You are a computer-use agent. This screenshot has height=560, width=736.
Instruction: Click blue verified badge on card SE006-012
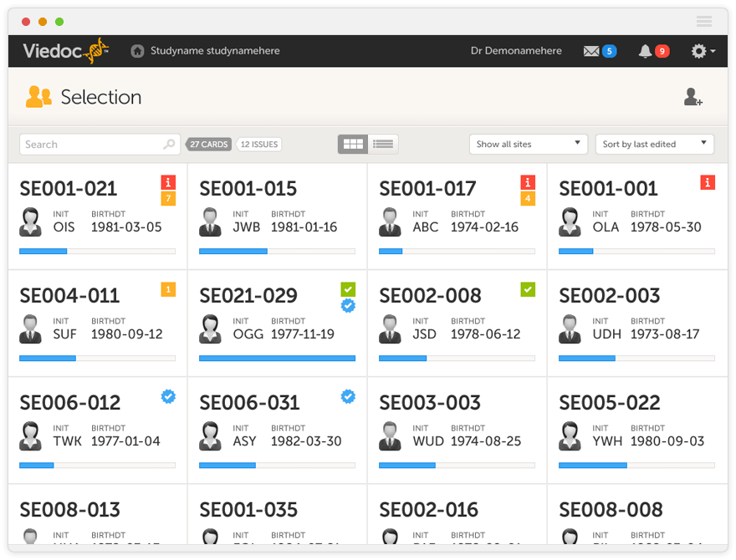(168, 396)
